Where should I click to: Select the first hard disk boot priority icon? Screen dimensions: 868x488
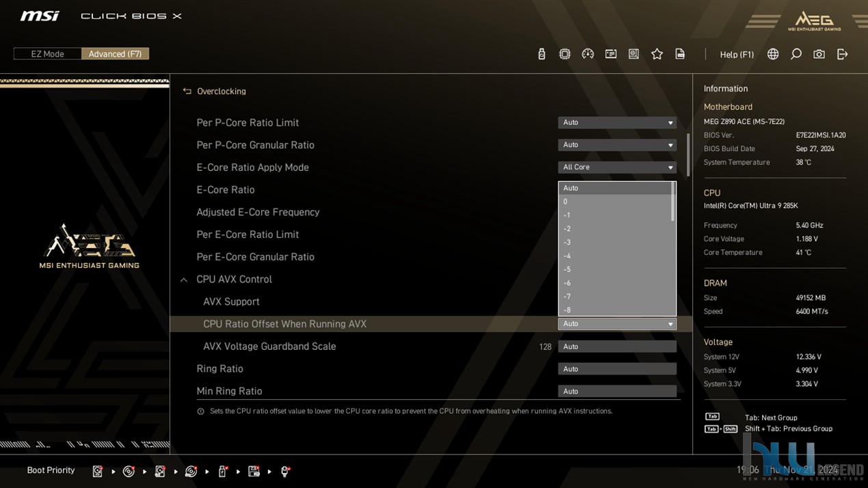pyautogui.click(x=98, y=471)
